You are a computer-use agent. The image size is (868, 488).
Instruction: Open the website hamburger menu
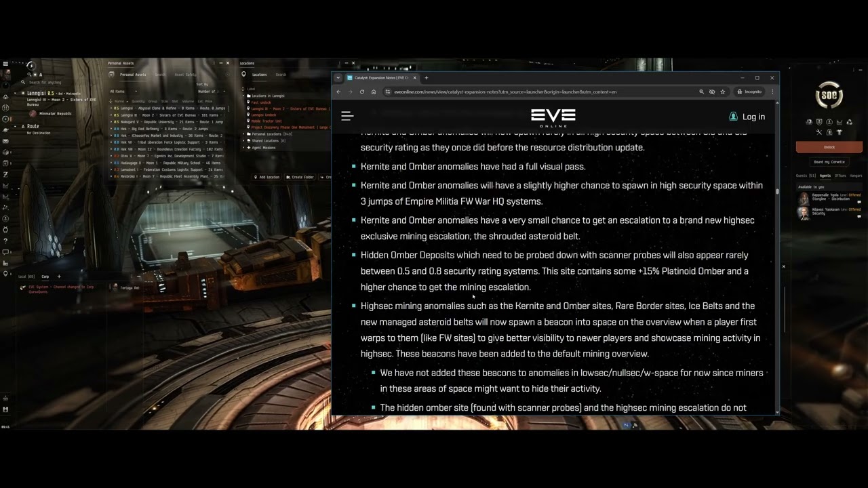347,116
